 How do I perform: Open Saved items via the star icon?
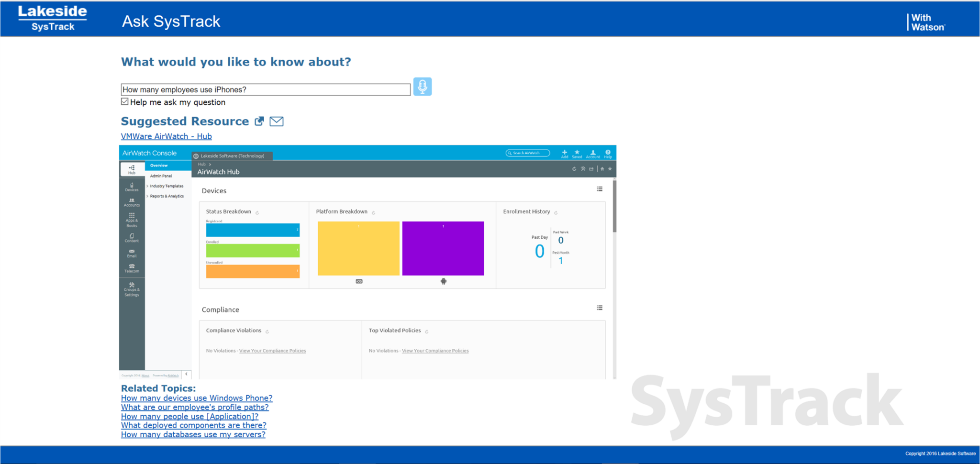(577, 152)
